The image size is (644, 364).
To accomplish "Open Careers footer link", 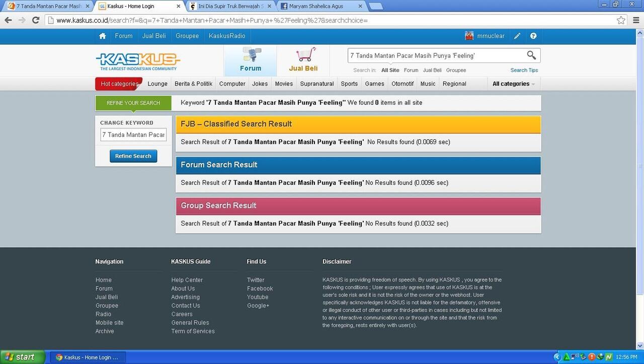I will (182, 314).
